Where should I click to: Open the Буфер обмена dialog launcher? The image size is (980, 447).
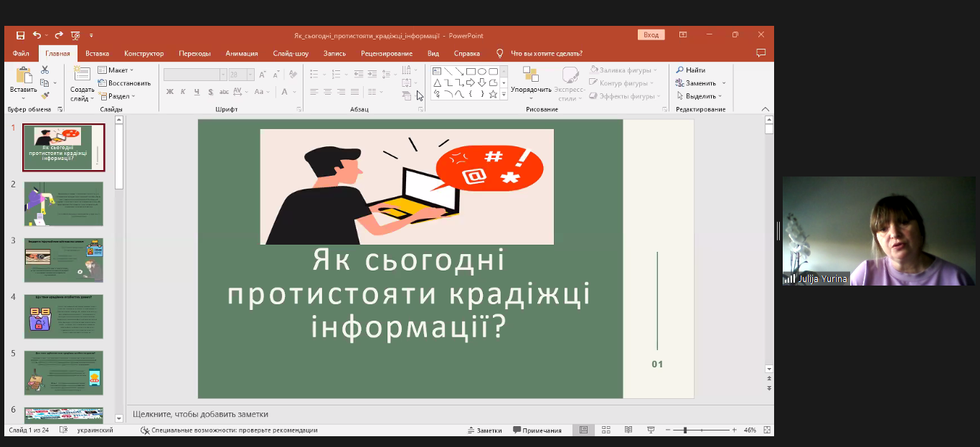[x=60, y=109]
